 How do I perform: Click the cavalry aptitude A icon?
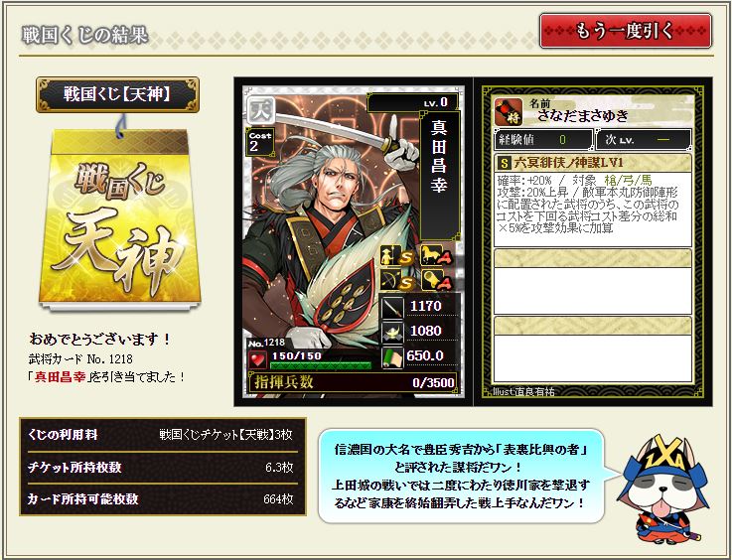(x=436, y=256)
